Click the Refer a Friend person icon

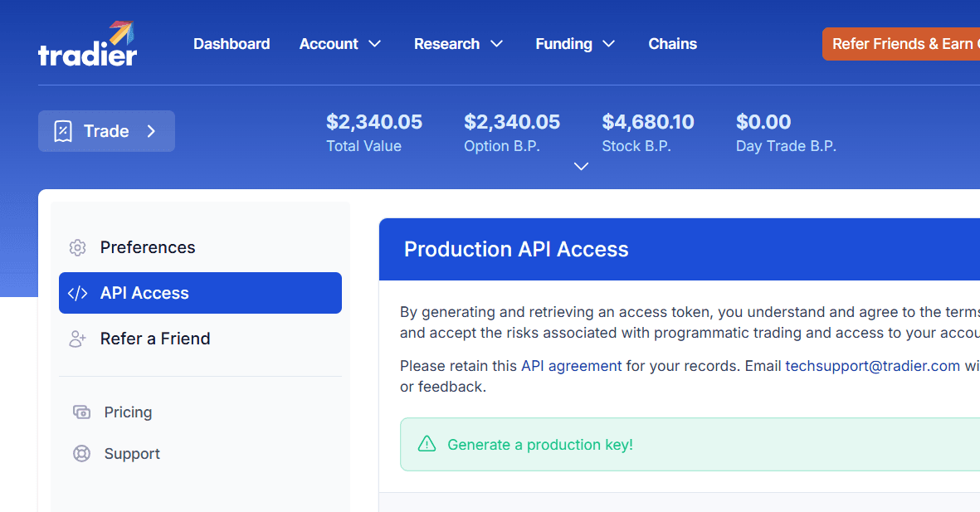tap(77, 339)
